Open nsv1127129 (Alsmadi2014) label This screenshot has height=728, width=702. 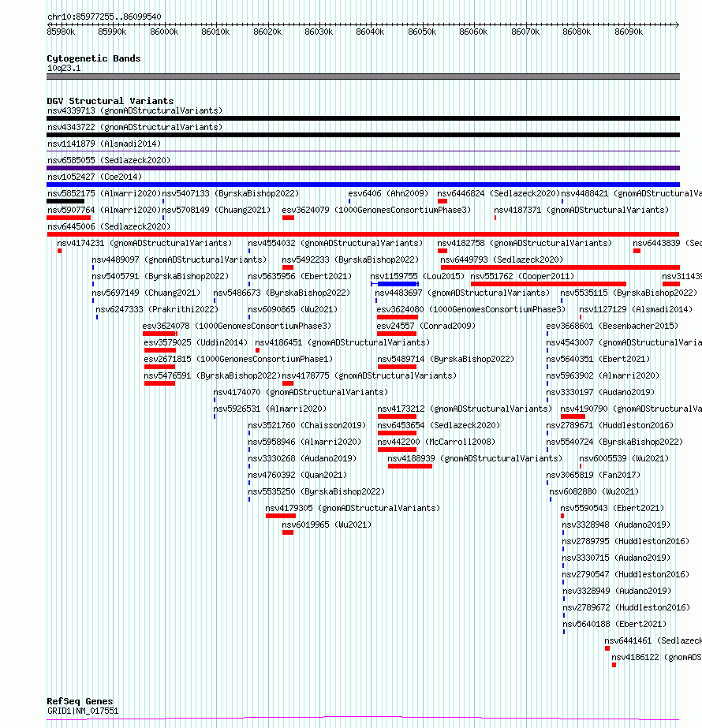(x=636, y=309)
